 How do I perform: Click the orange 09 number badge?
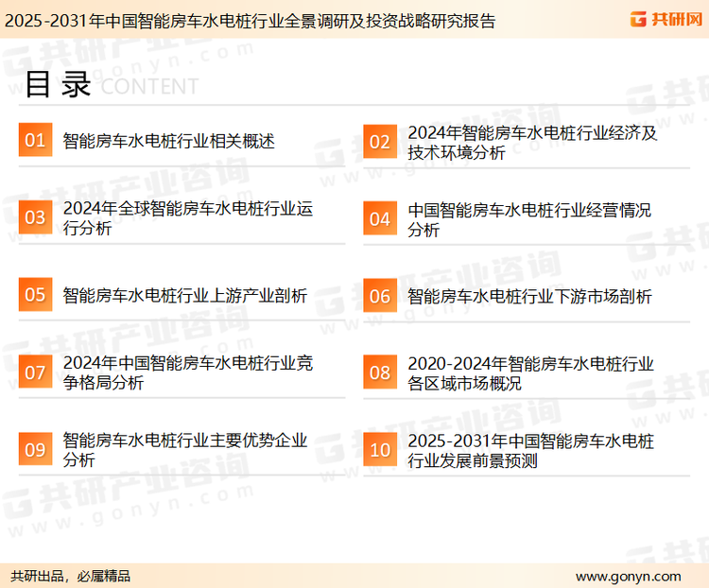click(x=35, y=449)
